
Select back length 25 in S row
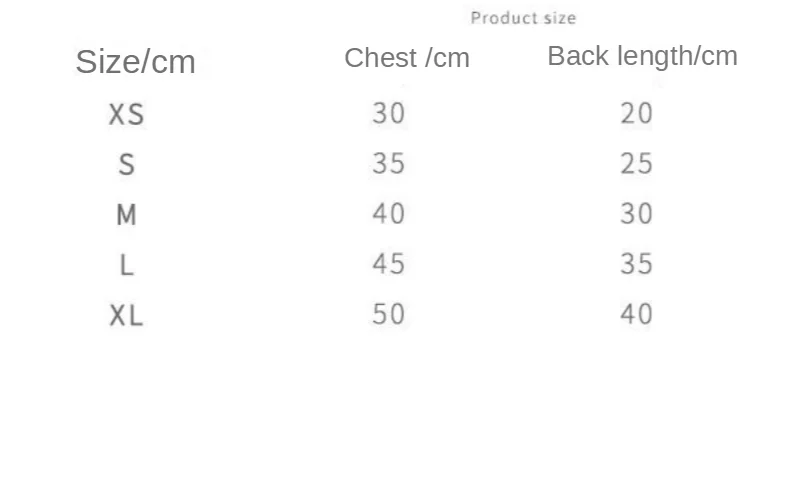point(636,163)
